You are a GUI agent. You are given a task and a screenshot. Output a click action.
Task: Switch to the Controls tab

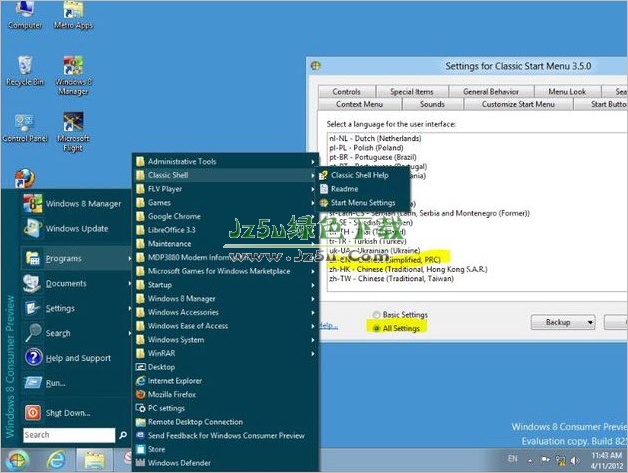pos(346,92)
